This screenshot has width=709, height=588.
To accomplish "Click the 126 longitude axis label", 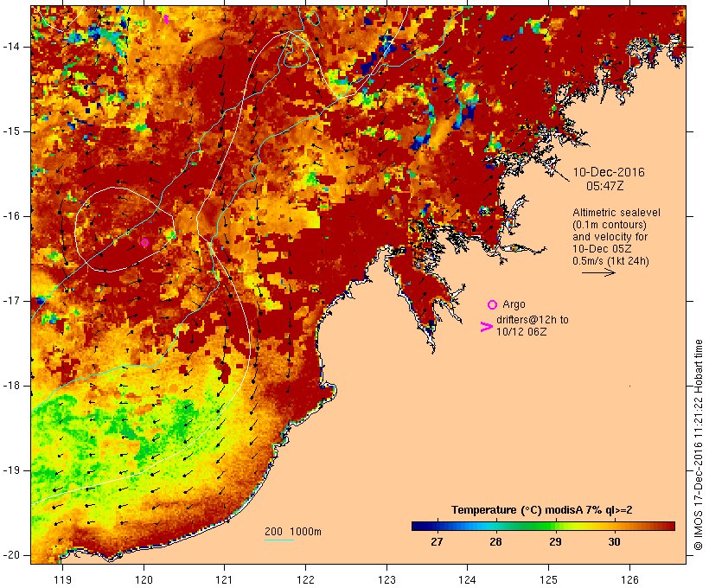I will click(629, 580).
